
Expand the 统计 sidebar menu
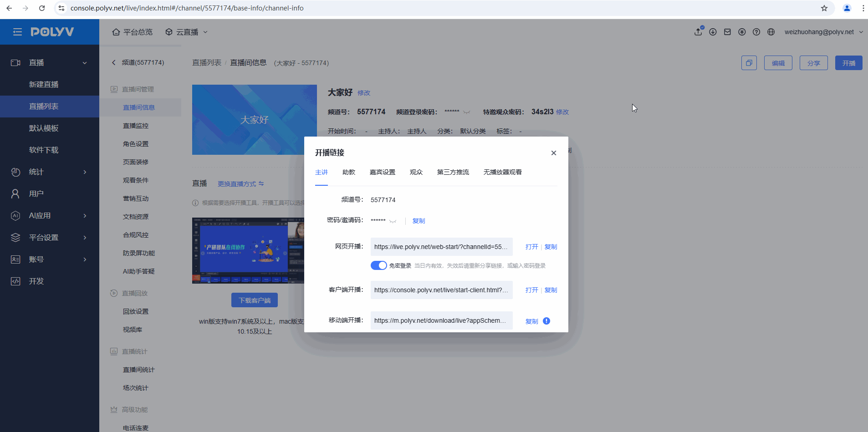pos(49,172)
